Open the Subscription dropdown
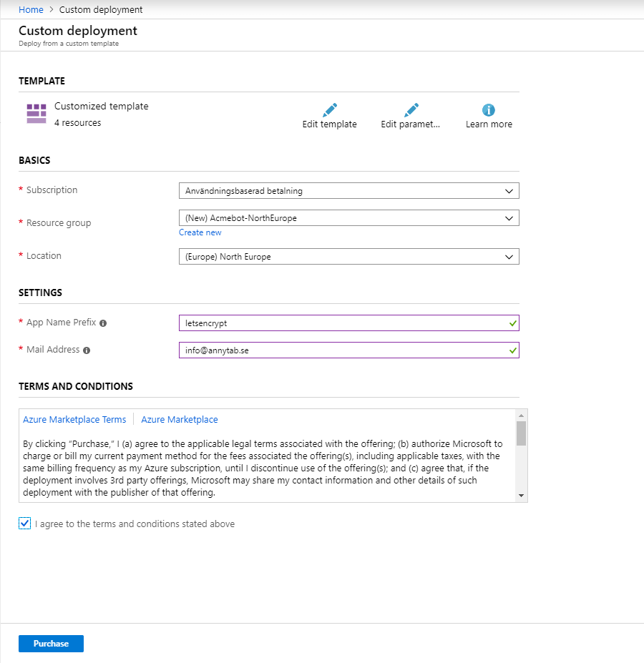The image size is (644, 663). coord(348,191)
